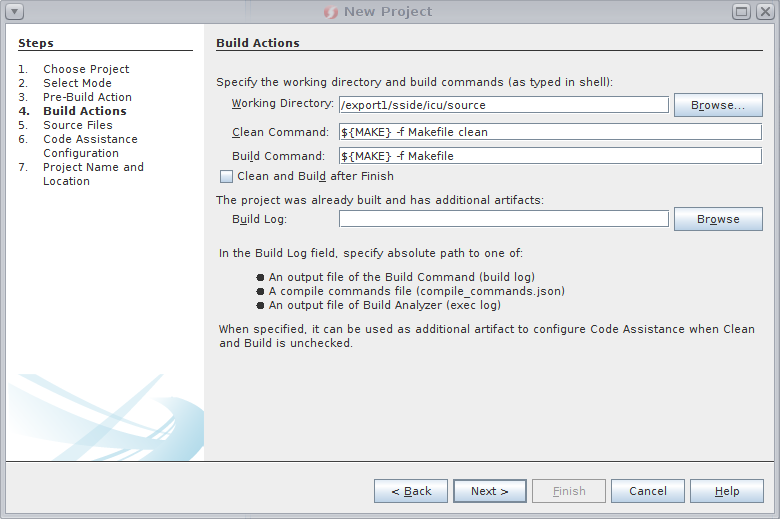Open Help for Build Actions
Image resolution: width=780 pixels, height=519 pixels.
point(727,491)
